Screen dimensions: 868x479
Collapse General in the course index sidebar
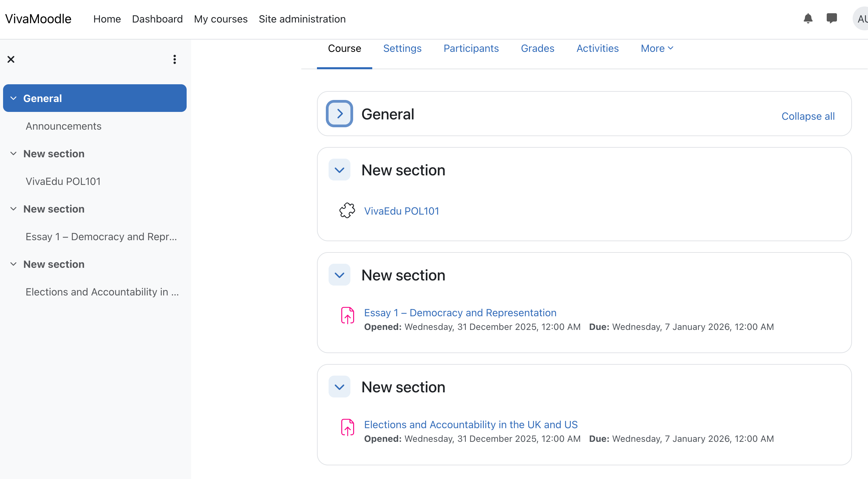(13, 98)
